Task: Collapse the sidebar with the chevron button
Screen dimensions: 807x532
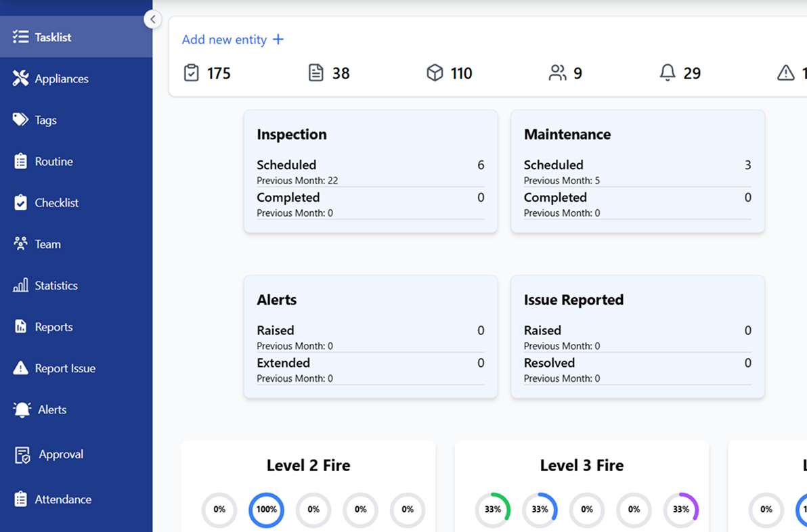Action: click(153, 20)
